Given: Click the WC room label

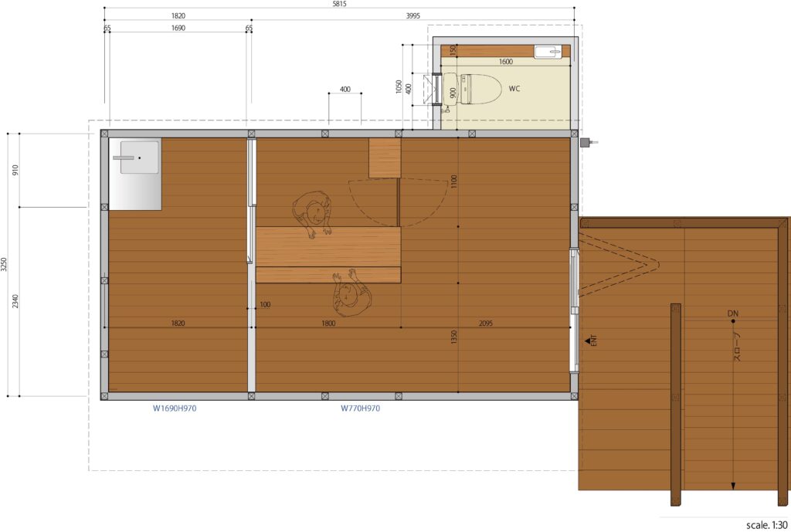Looking at the screenshot, I should [514, 88].
